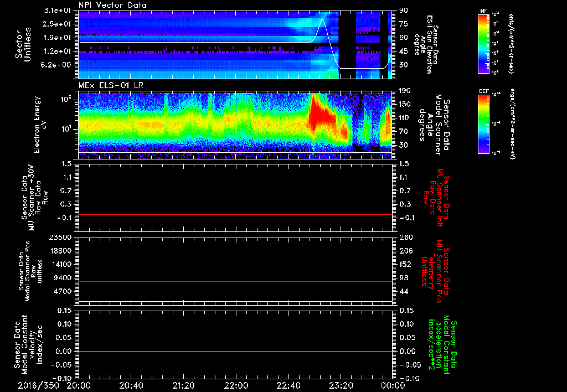This screenshot has height=392, width=567.
Task: Select the red 'MU Scanner Pos Telemetry' label
Action: point(434,271)
